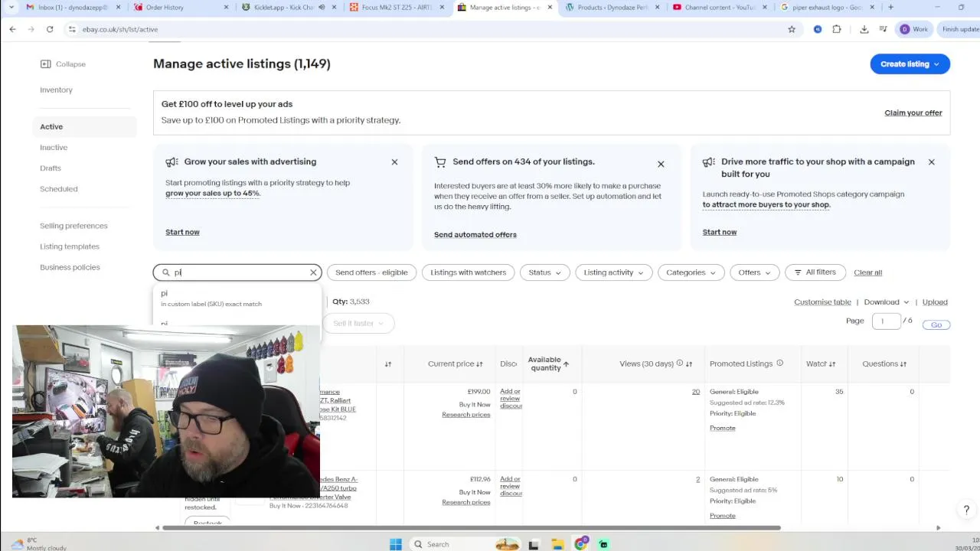980x551 pixels.
Task: Expand the Status filter
Action: [x=544, y=272]
